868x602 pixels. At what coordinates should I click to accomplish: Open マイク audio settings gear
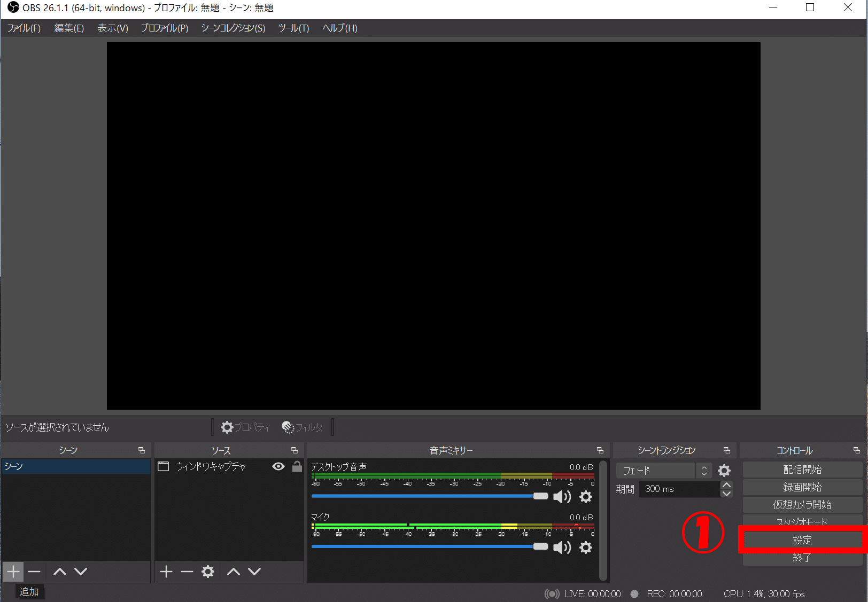[586, 548]
